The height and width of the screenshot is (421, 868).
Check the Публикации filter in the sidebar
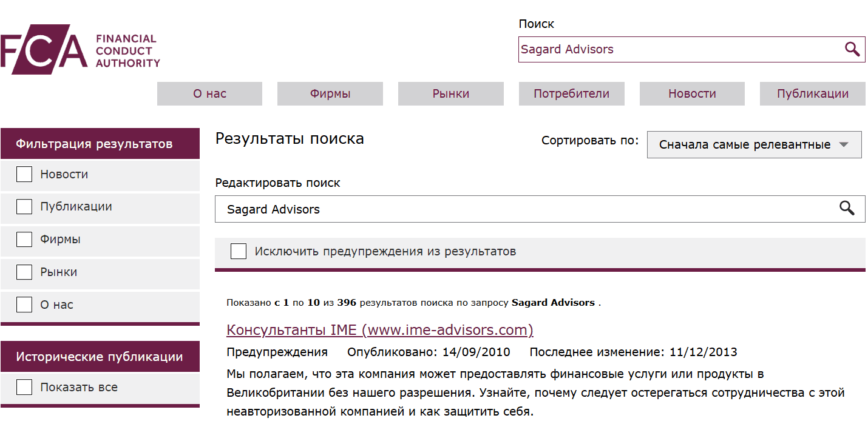coord(24,206)
